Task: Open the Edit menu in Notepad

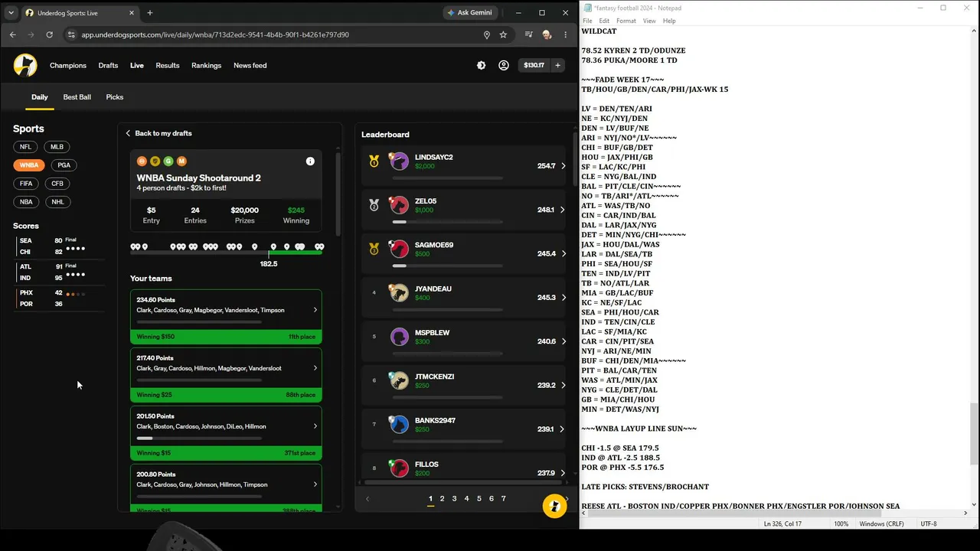Action: 604,21
